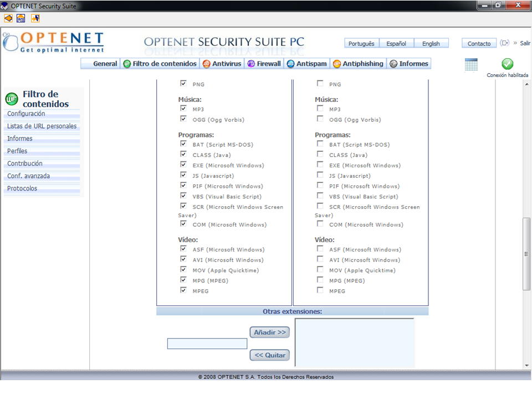Open the calendar grid icon
532x399 pixels.
tap(471, 65)
